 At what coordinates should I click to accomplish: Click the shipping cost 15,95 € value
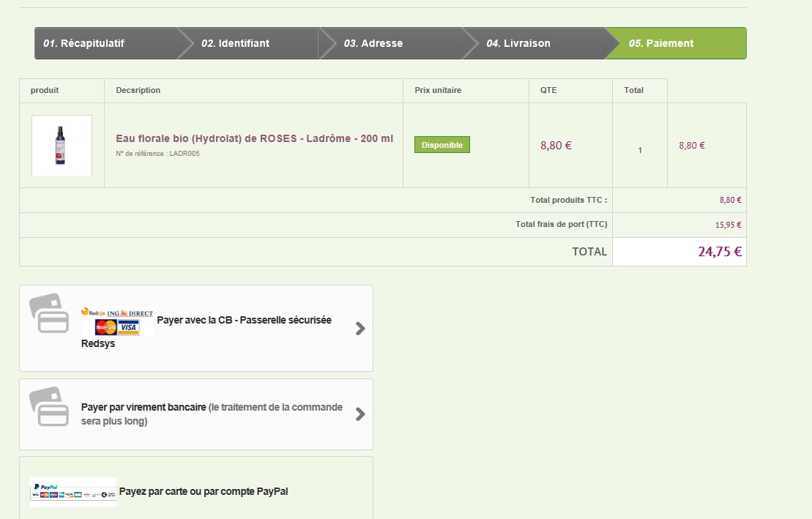(x=728, y=225)
